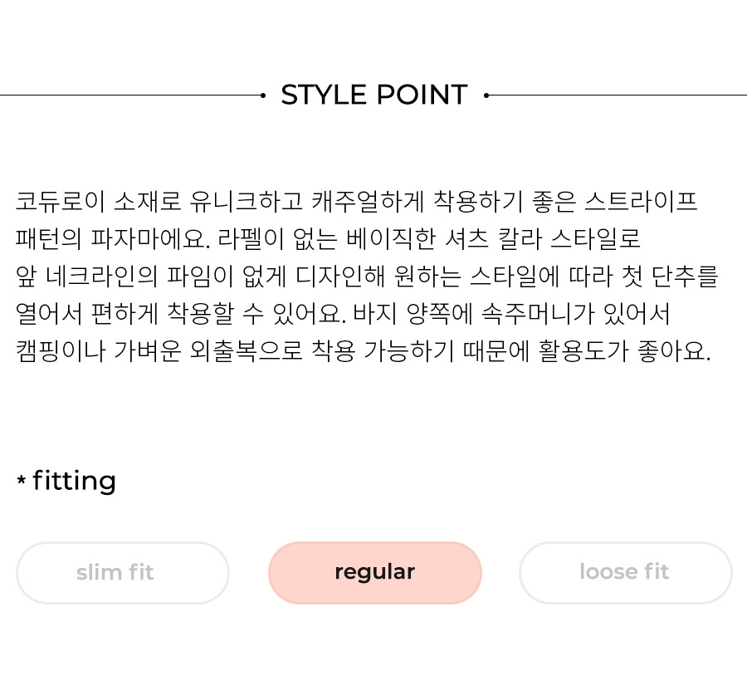This screenshot has height=700, width=747.
Task: Click the horizontal line right of heading
Action: (618, 95)
